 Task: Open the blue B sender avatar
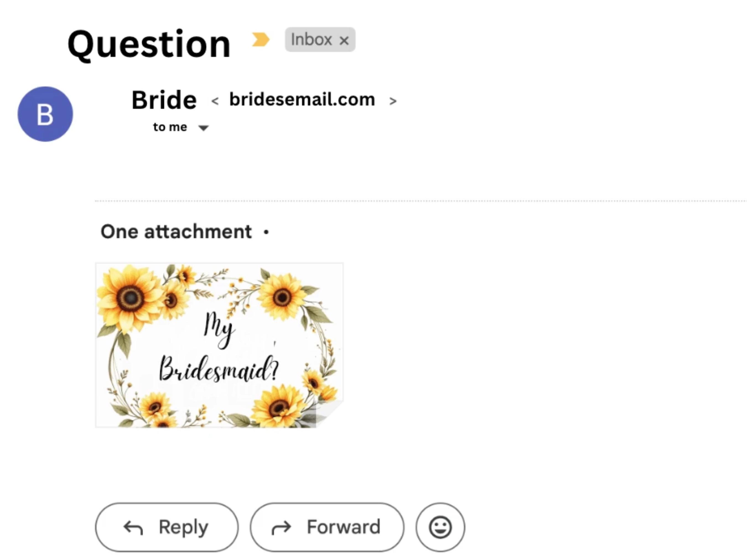[x=45, y=114]
